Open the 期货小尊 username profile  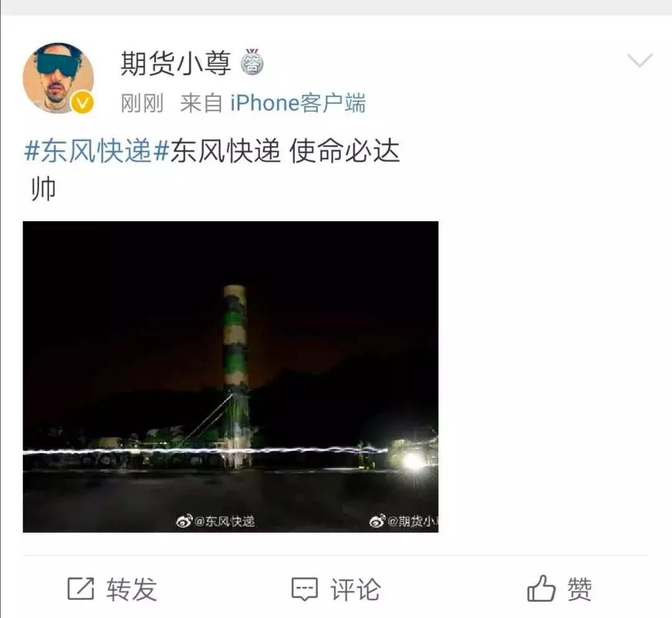click(175, 63)
